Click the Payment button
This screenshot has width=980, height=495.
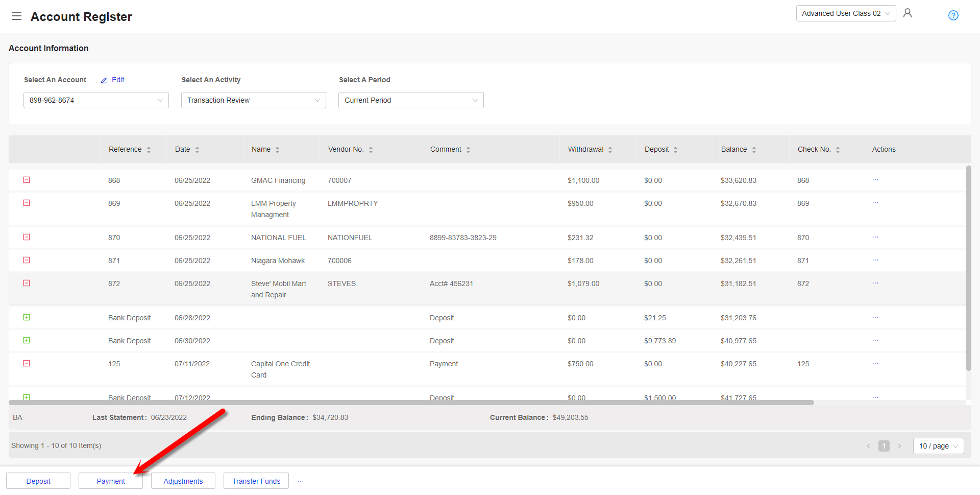(111, 481)
